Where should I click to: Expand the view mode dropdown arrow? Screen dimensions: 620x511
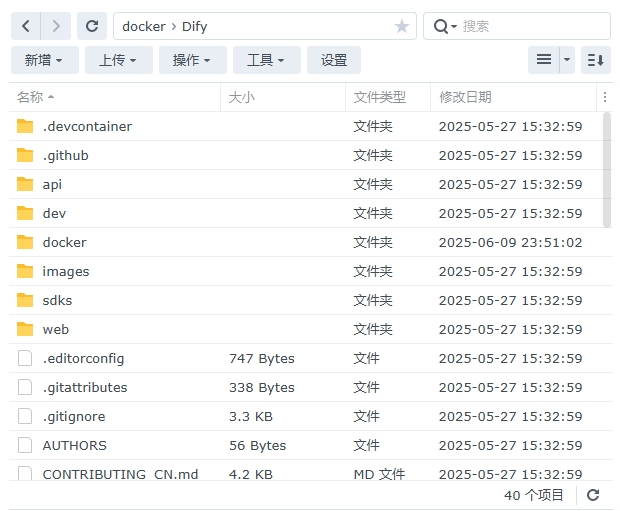click(567, 60)
